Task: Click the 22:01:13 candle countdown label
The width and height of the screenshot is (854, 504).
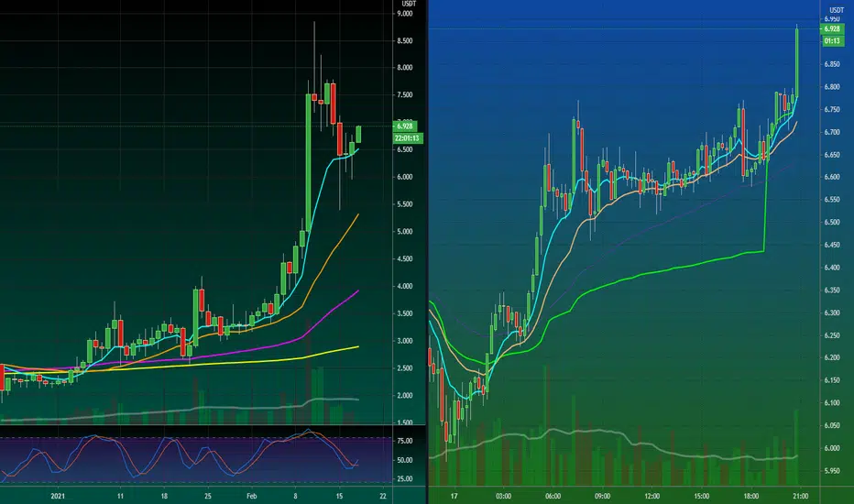Action: pyautogui.click(x=407, y=138)
